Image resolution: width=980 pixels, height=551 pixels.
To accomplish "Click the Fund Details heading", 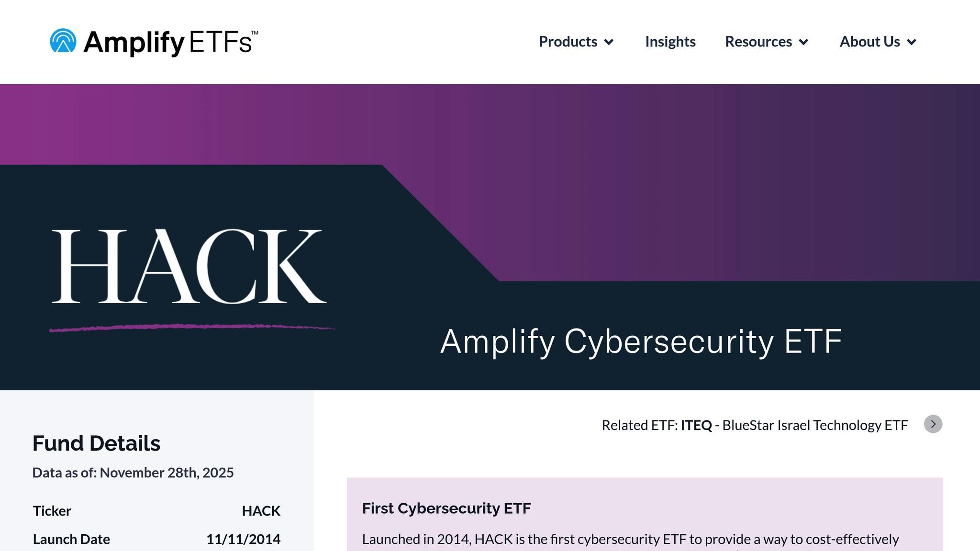I will [x=96, y=444].
